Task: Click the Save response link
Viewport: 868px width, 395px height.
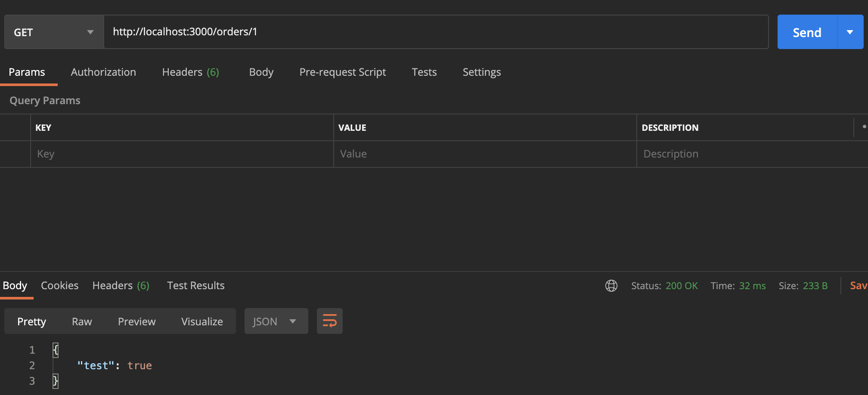Action: (x=859, y=286)
